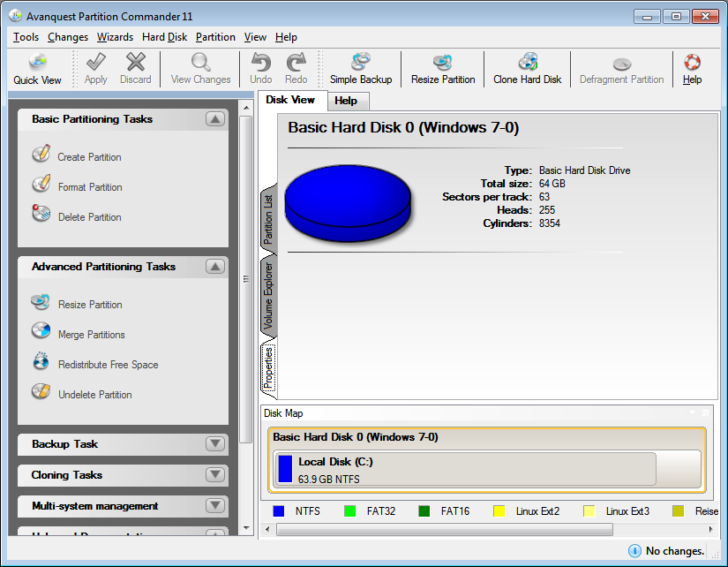Click the unallocated space after Local Disk C
Image resolution: width=728 pixels, height=567 pixels.
click(679, 469)
